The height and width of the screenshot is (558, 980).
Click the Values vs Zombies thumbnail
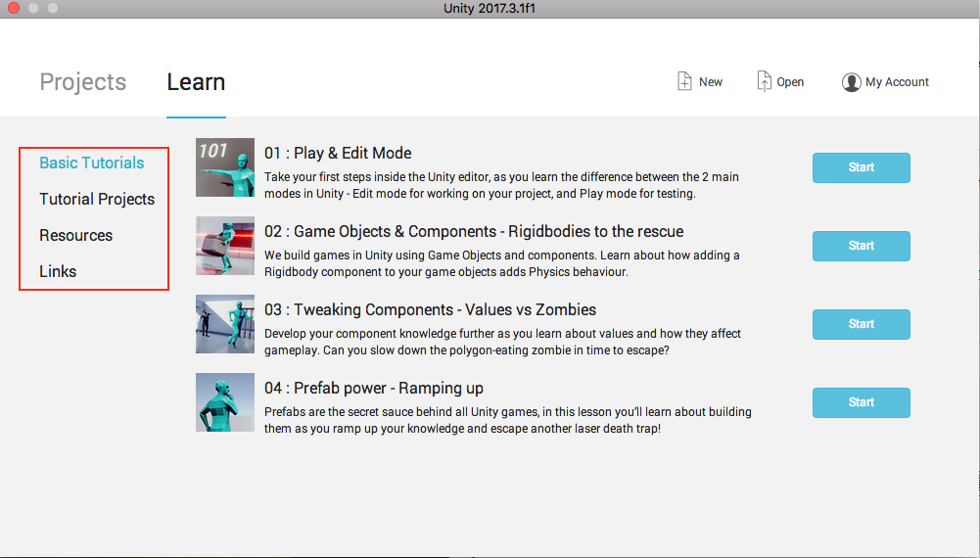point(225,324)
